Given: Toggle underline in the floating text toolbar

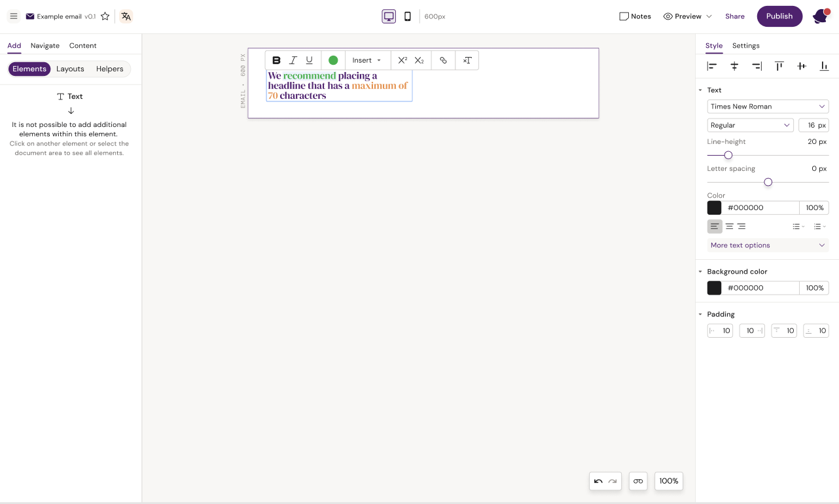Looking at the screenshot, I should point(309,60).
